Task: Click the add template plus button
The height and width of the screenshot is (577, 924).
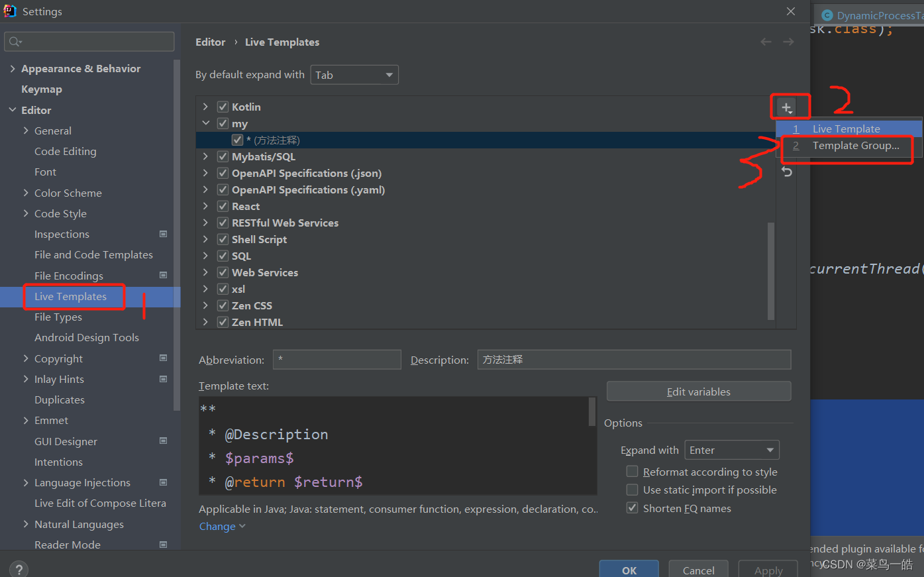Action: click(x=786, y=107)
